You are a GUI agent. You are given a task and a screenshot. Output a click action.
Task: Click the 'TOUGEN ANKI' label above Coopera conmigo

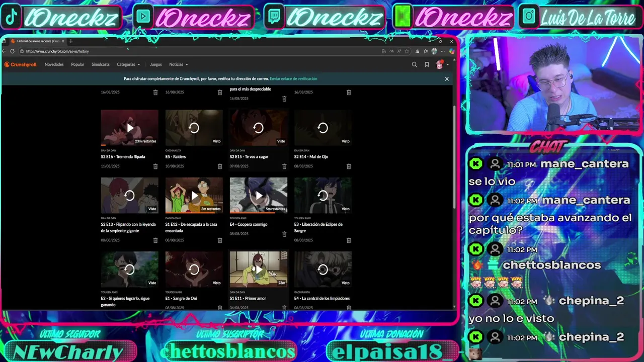coord(238,218)
